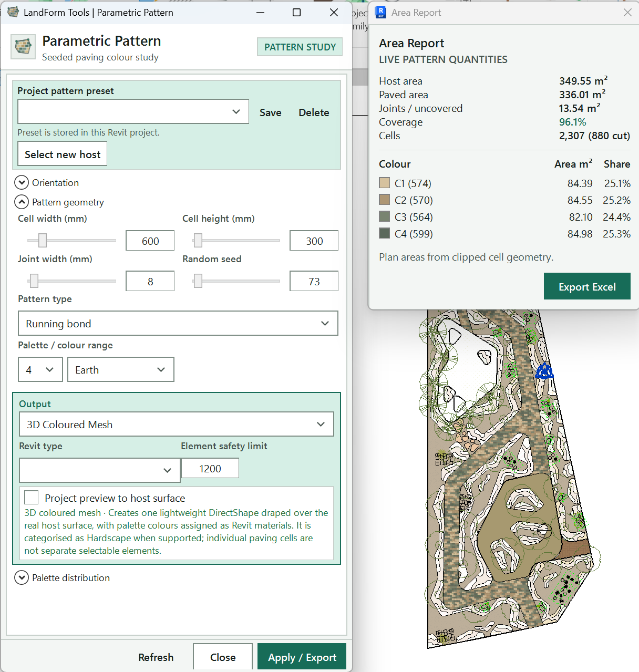This screenshot has height=672, width=639.
Task: Click the Parametric Pattern paving header icon
Action: 23,47
